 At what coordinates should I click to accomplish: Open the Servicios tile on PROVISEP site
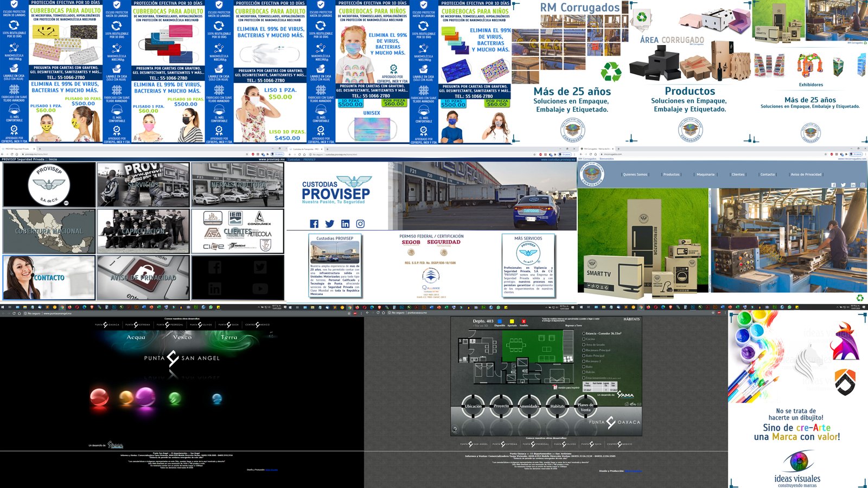143,185
